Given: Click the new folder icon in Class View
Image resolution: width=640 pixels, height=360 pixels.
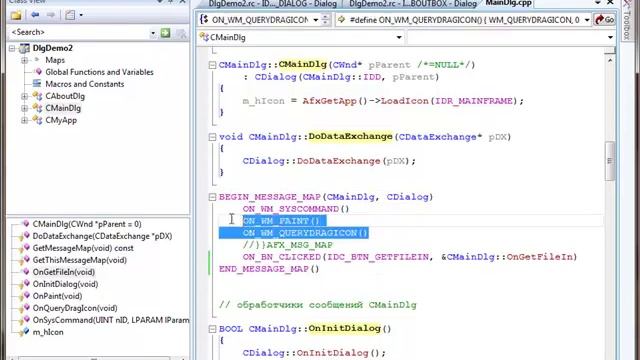Looking at the screenshot, I should pos(16,16).
